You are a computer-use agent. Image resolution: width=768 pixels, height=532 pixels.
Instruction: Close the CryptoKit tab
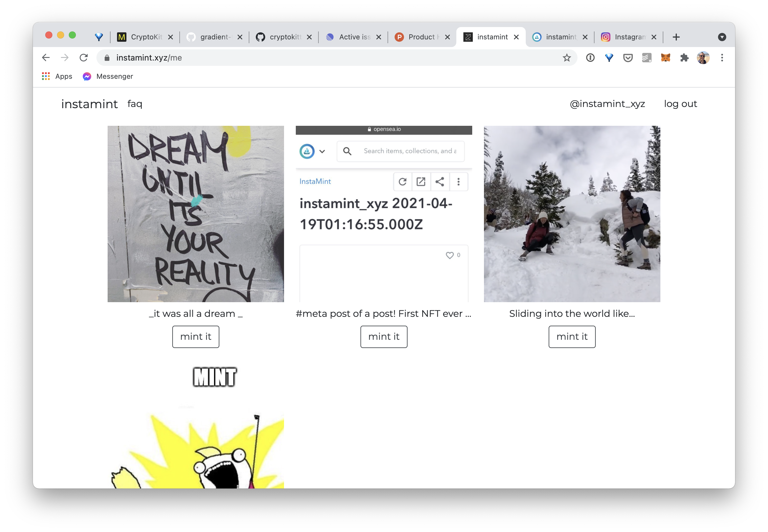click(171, 37)
